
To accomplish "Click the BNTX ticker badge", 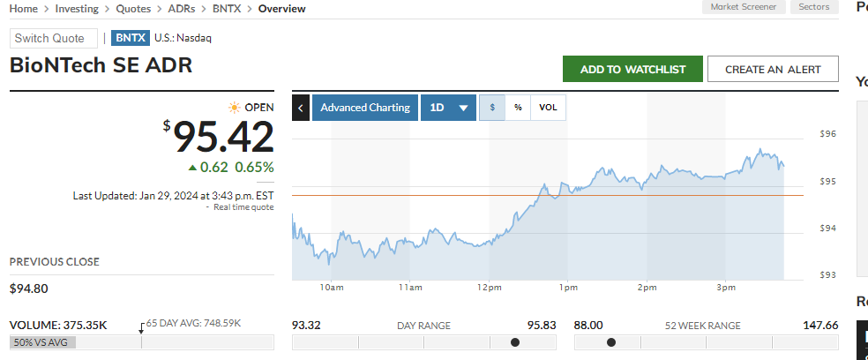I will (130, 38).
